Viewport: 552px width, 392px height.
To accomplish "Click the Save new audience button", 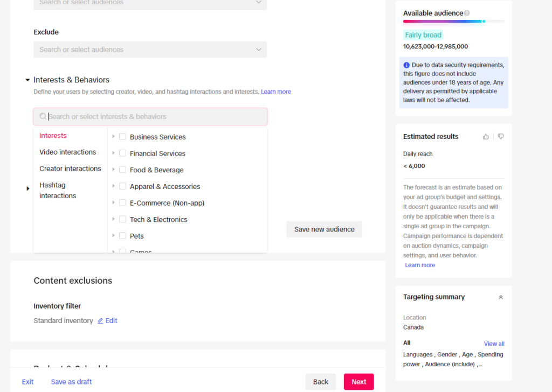I will (x=324, y=229).
